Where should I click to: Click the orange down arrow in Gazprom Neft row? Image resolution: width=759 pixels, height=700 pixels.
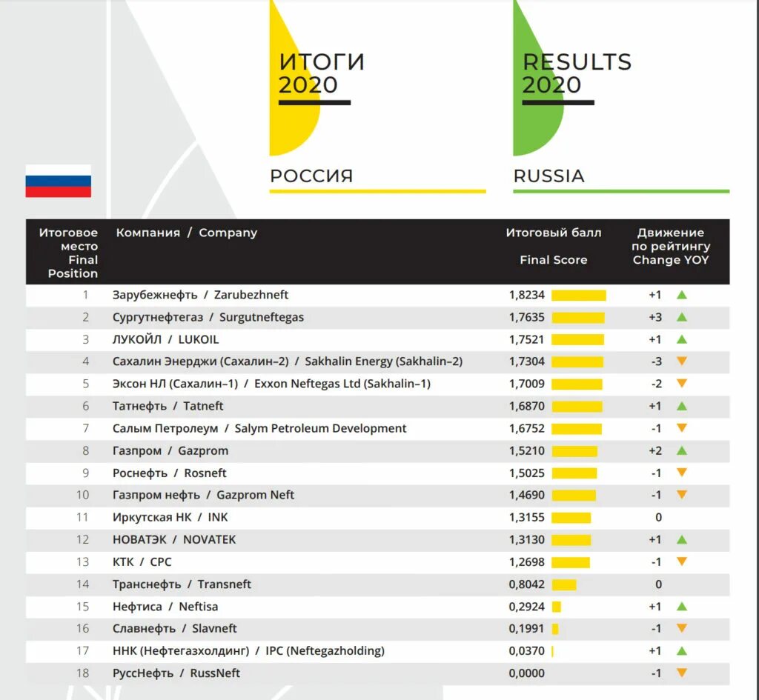682,494
